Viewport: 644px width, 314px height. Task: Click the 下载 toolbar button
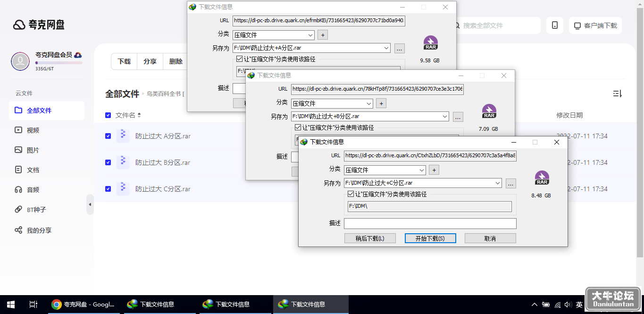point(124,61)
